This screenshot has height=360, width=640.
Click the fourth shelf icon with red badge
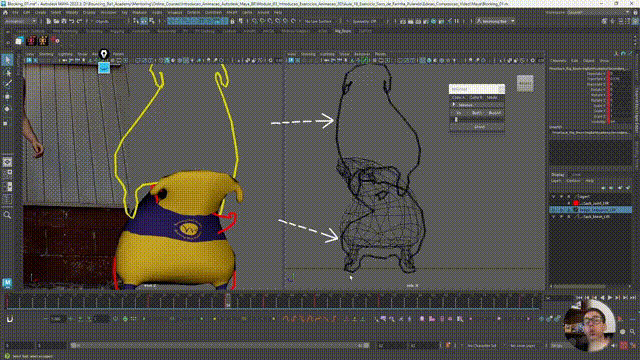(55, 41)
